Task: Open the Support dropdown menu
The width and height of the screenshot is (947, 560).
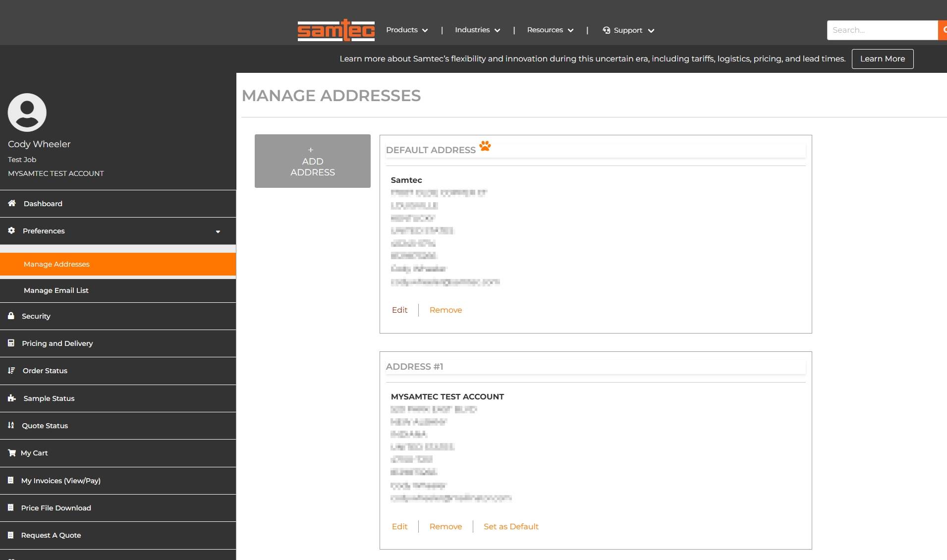Action: [x=628, y=30]
